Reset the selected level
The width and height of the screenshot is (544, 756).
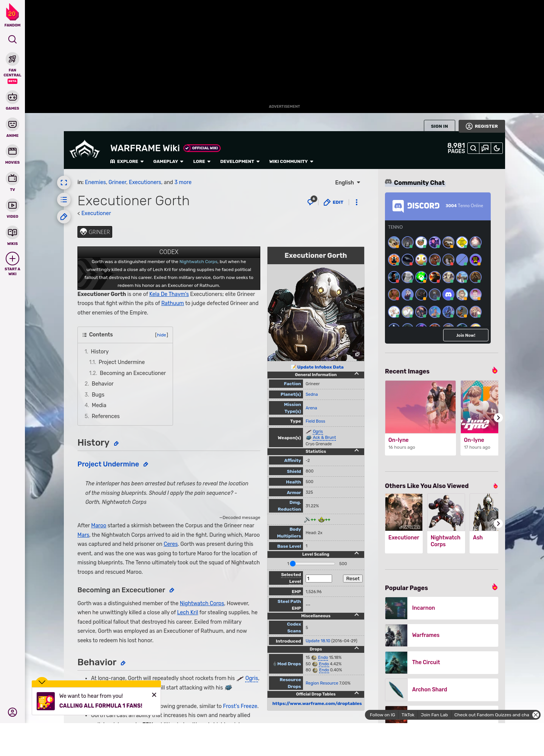(x=353, y=579)
